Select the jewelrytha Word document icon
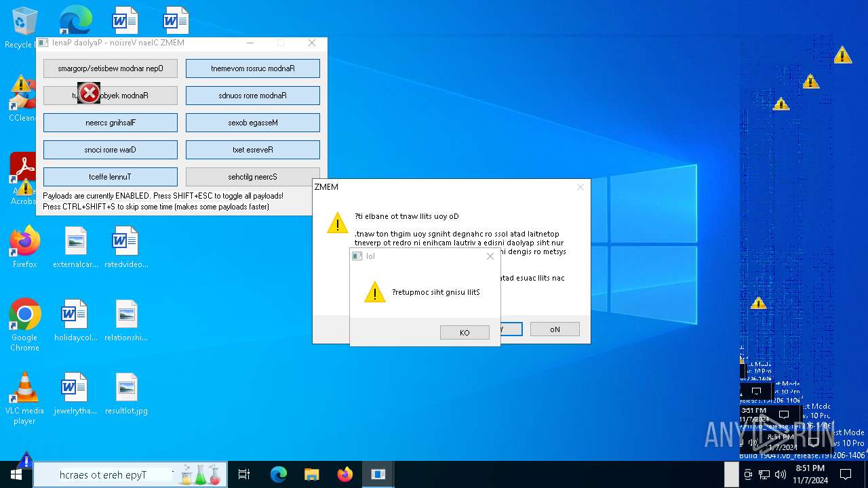 [75, 394]
